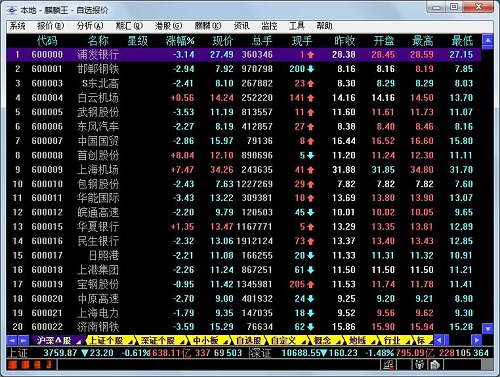Click the application logo icon in the title bar

tap(12, 10)
